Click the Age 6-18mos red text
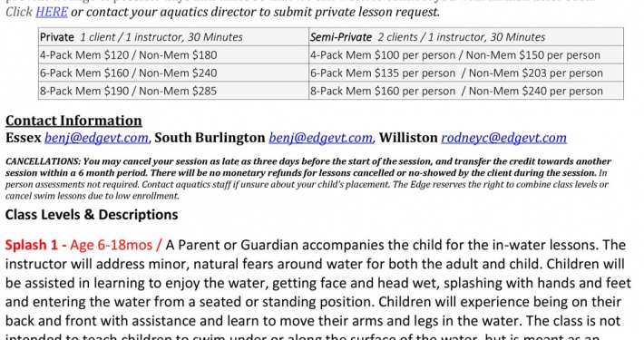The image size is (644, 340). pos(112,245)
